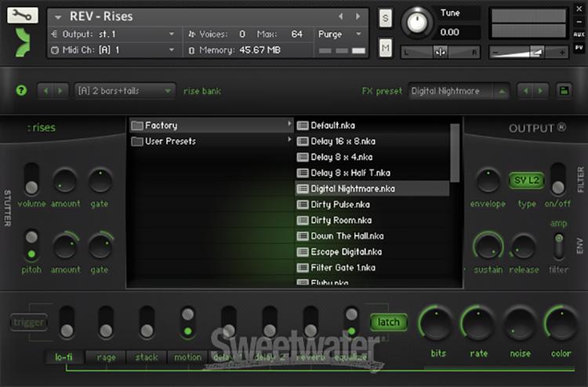Switch to the lo-fi effect tab
This screenshot has width=588, height=387.
click(x=64, y=357)
